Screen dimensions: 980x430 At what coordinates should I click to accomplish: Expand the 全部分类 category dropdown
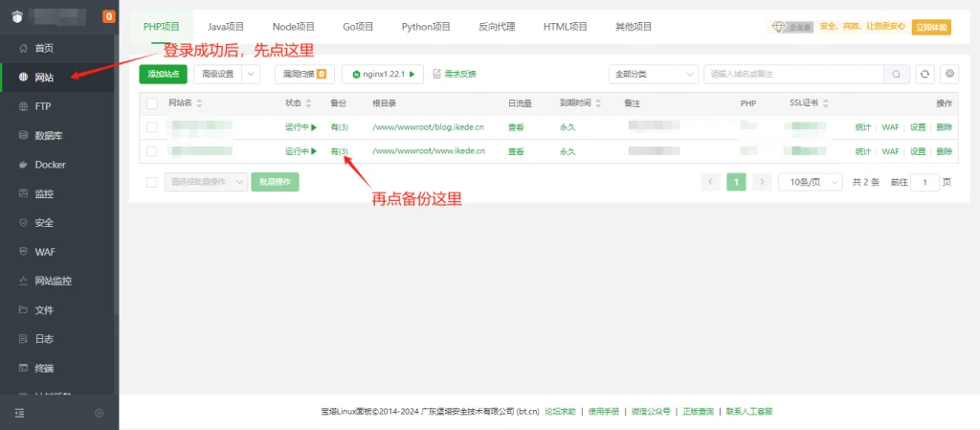[653, 74]
